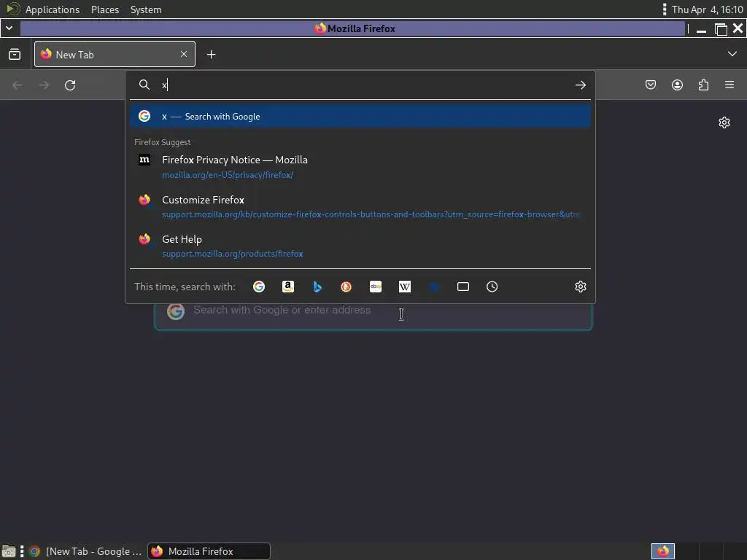Close the New Tab tab
Screen dimensions: 747x560
(184, 54)
